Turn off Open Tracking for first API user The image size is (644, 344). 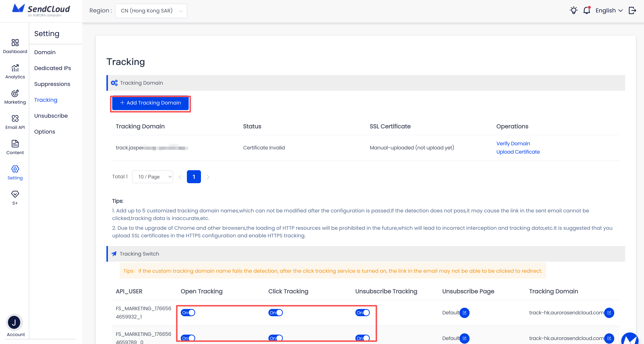click(x=188, y=313)
